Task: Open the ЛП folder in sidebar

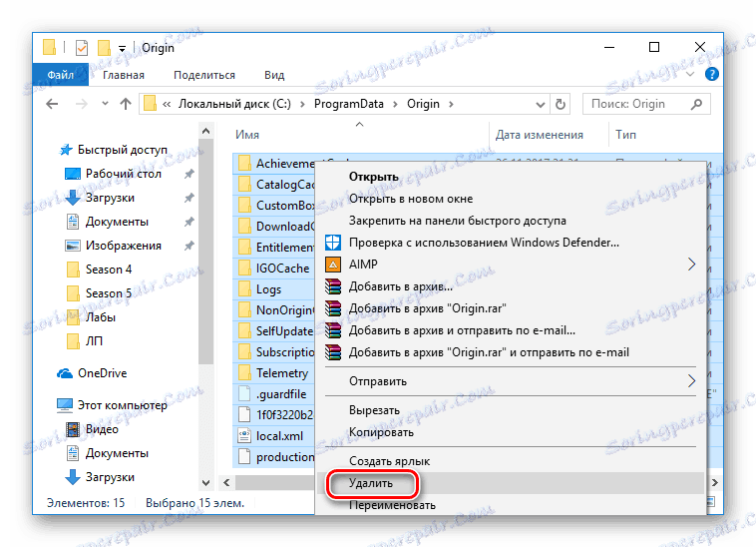Action: pos(85,341)
